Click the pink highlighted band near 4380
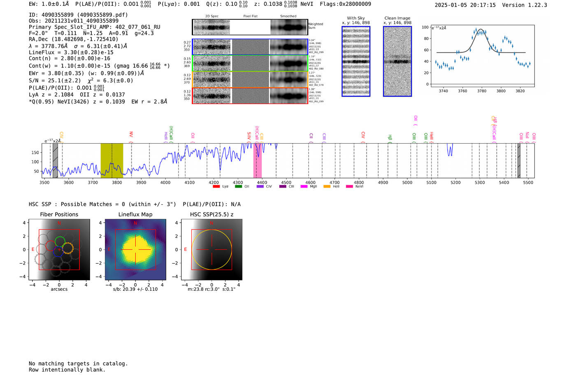The image size is (576, 392). point(258,161)
